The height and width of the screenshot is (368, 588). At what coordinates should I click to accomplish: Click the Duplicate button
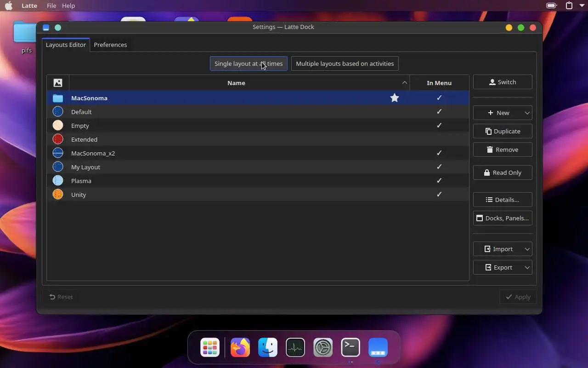click(503, 131)
